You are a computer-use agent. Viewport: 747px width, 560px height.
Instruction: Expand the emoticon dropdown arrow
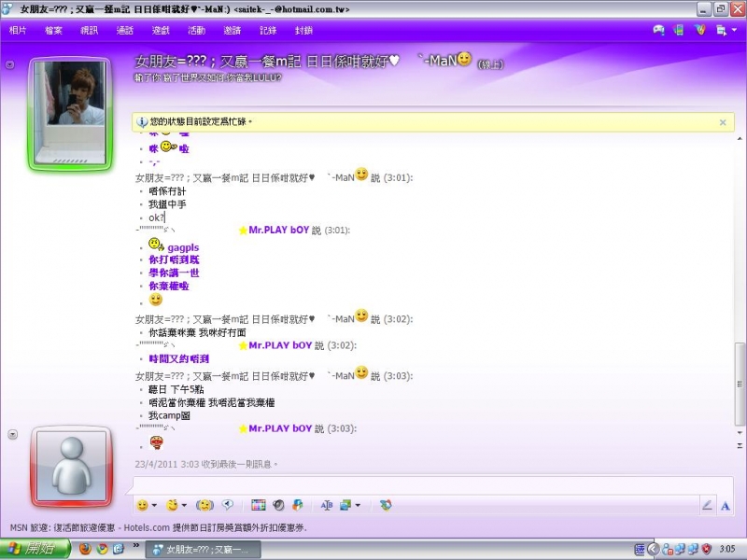(x=154, y=506)
